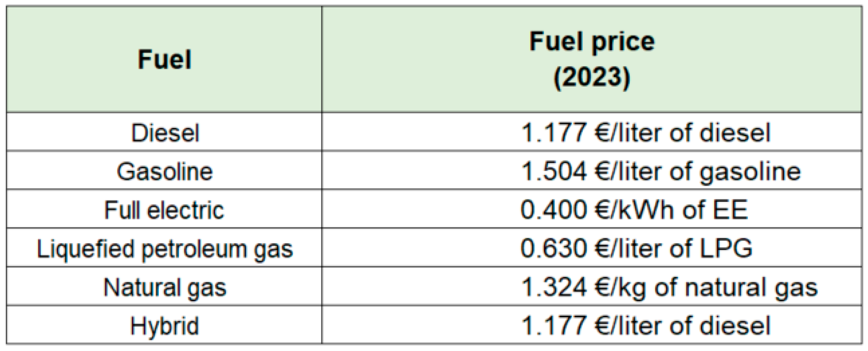Select the Full electric cell
Image resolution: width=868 pixels, height=351 pixels.
click(164, 209)
